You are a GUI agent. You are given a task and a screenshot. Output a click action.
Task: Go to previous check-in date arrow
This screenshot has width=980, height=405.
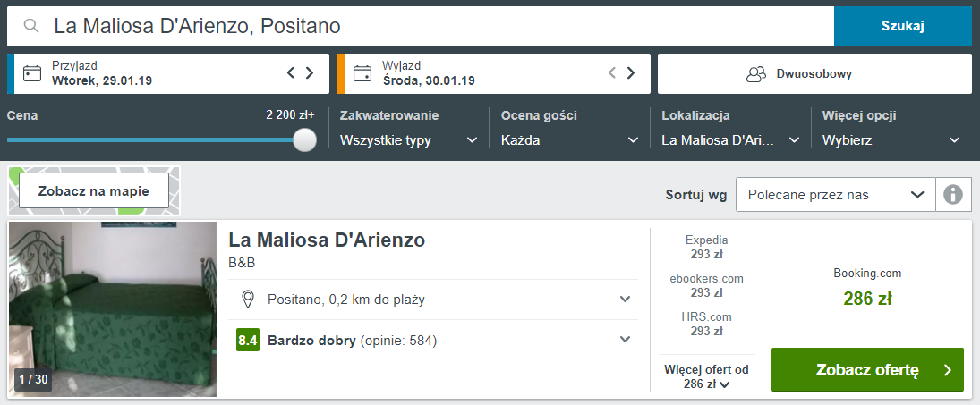291,73
